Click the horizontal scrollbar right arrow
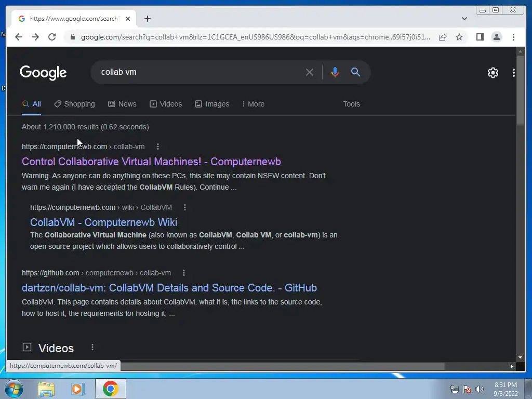This screenshot has height=399, width=532. tap(511, 366)
